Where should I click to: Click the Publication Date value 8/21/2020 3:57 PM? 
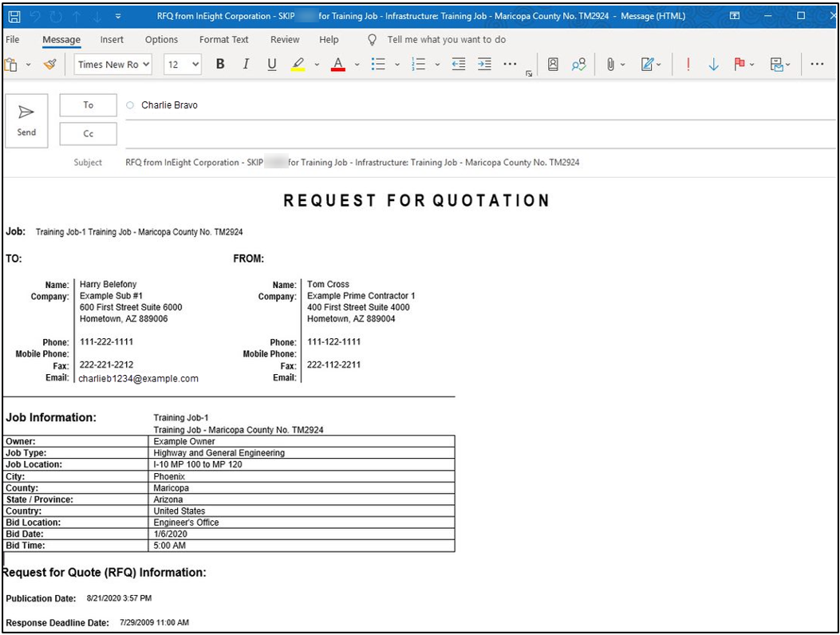pyautogui.click(x=119, y=598)
